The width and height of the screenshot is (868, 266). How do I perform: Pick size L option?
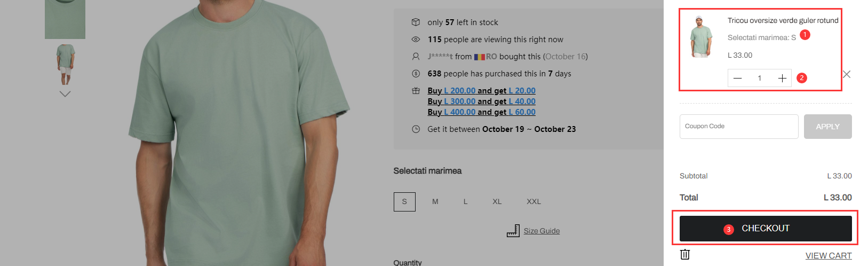pyautogui.click(x=466, y=202)
